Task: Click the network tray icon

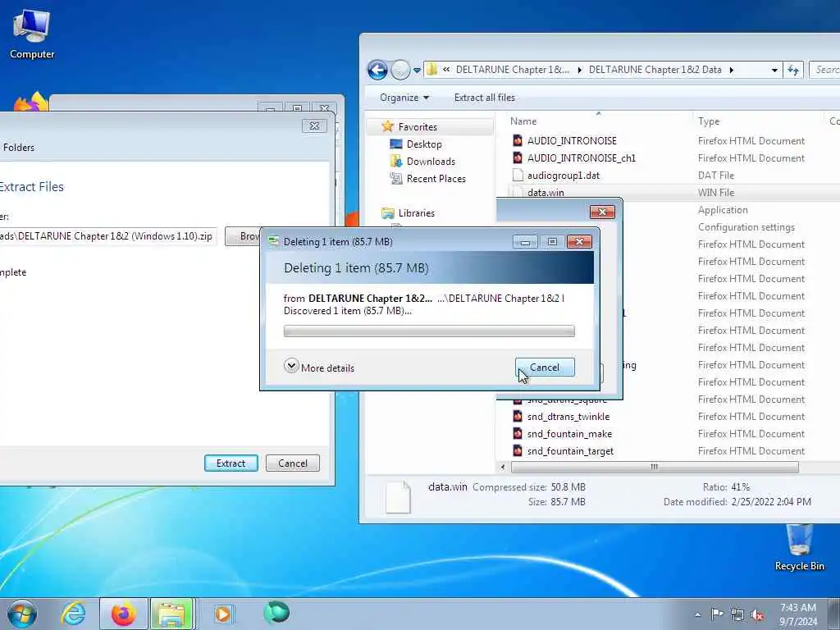Action: (737, 614)
